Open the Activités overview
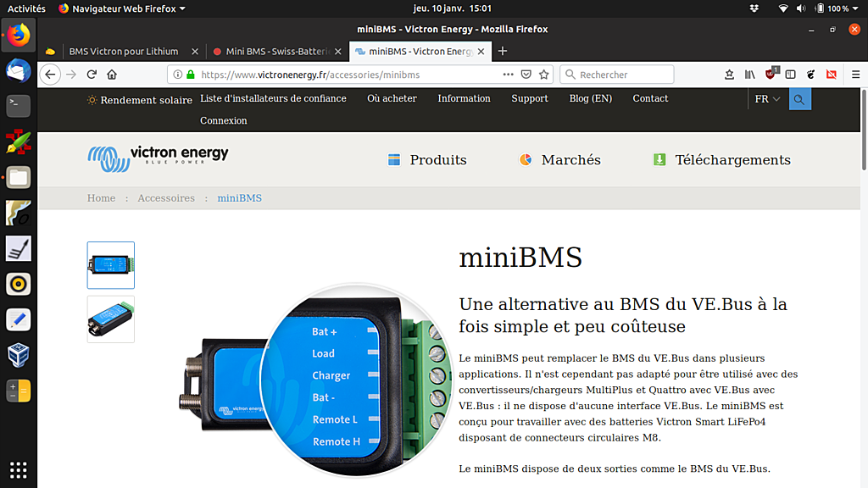Viewport: 868px width, 488px height. [x=26, y=8]
